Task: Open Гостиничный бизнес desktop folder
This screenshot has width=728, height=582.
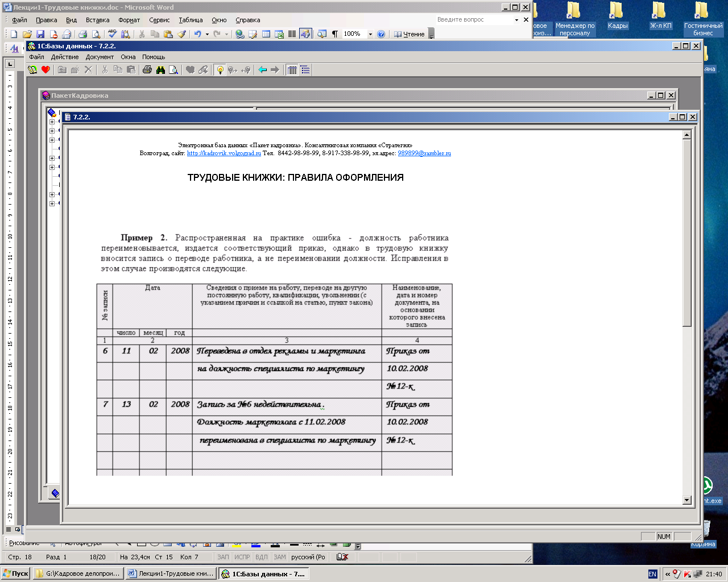Action: point(703,19)
